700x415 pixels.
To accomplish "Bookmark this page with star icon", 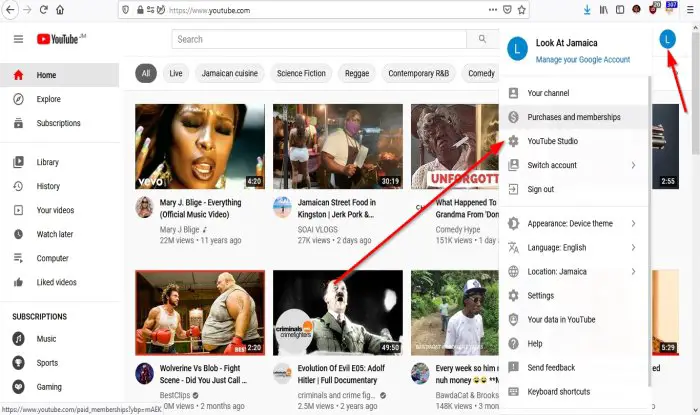I will 521,10.
